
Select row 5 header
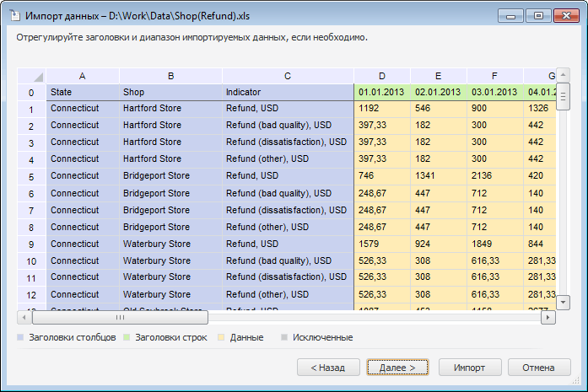click(x=31, y=176)
